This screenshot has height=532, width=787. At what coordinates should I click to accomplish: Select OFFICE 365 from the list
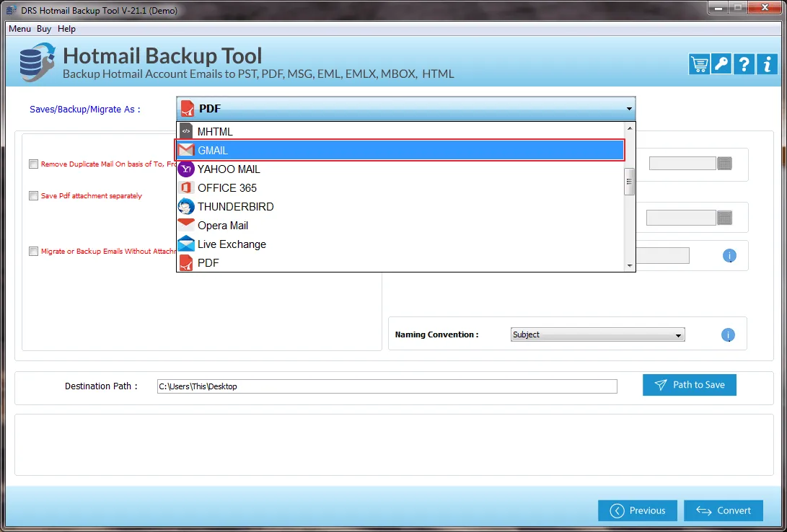[400, 188]
